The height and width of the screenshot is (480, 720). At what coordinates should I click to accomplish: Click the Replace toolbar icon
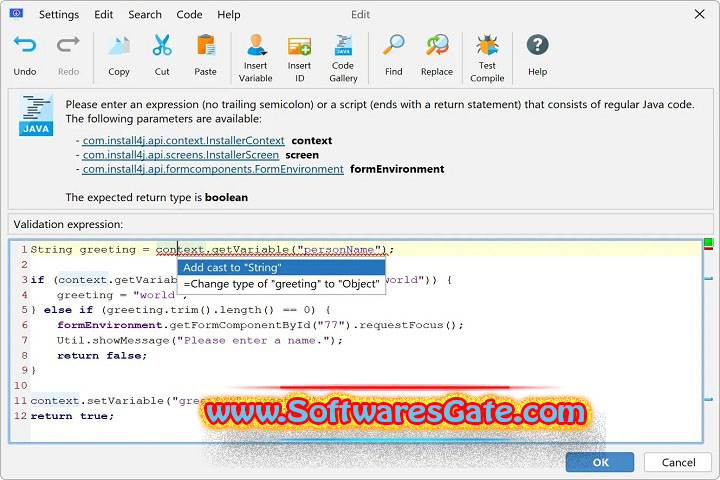point(437,45)
